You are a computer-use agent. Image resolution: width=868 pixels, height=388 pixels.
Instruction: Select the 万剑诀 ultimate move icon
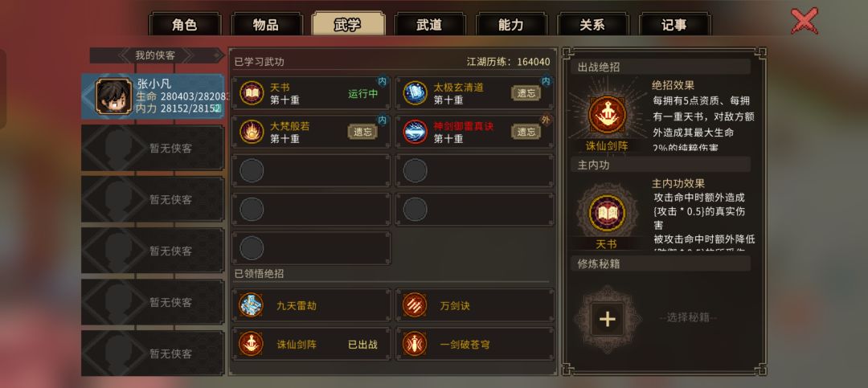coord(415,305)
